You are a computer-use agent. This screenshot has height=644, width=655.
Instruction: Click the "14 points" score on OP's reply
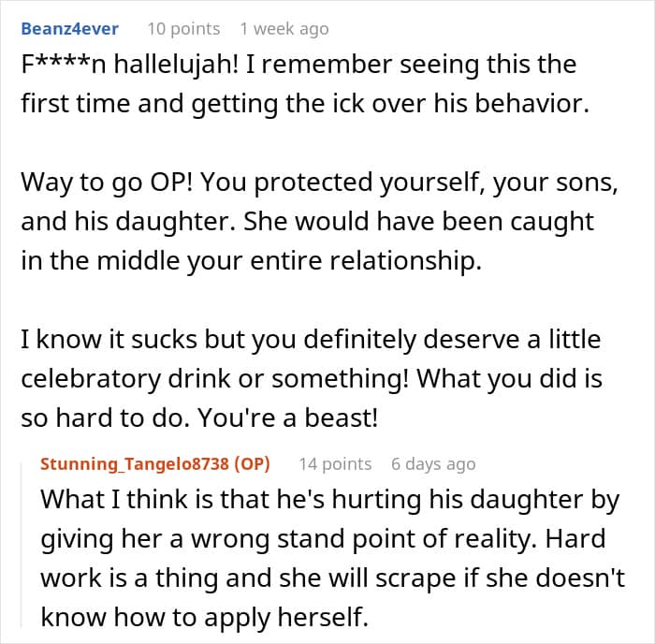pos(335,464)
